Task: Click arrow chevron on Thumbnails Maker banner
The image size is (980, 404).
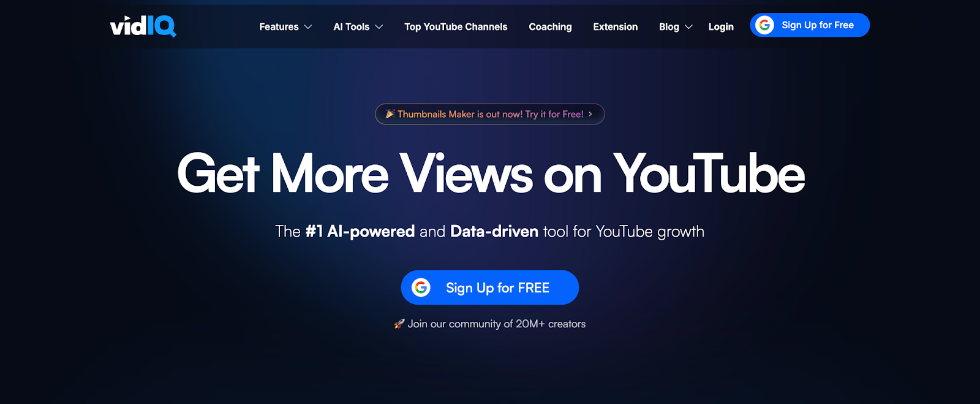Action: tap(590, 114)
